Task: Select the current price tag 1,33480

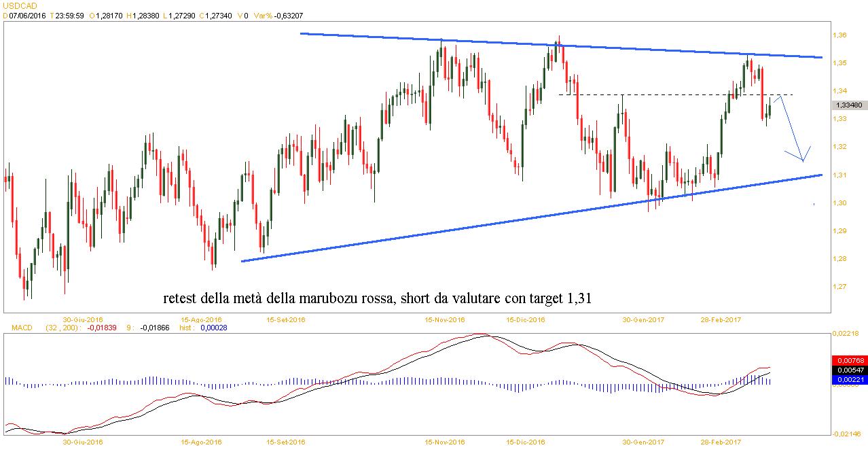Action: [x=849, y=105]
